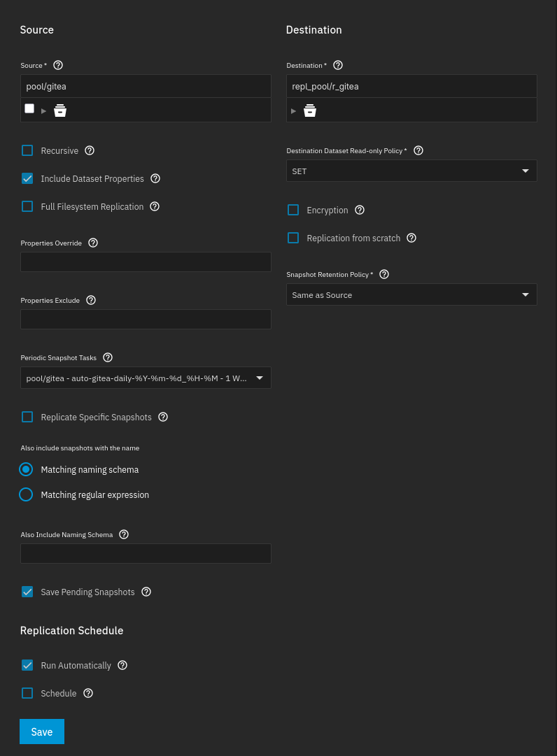The width and height of the screenshot is (557, 756).
Task: Save the replication task
Action: pos(42,732)
